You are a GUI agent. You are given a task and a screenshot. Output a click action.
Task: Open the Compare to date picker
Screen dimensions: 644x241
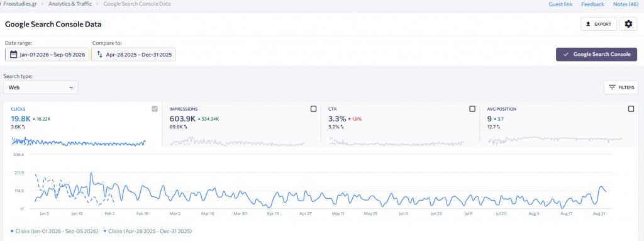133,54
